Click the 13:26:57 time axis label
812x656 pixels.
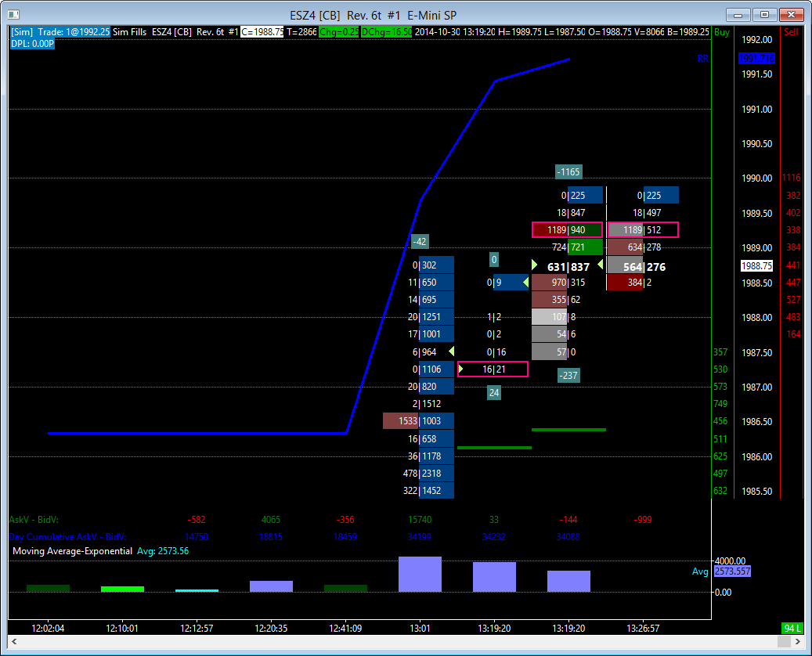tap(643, 628)
